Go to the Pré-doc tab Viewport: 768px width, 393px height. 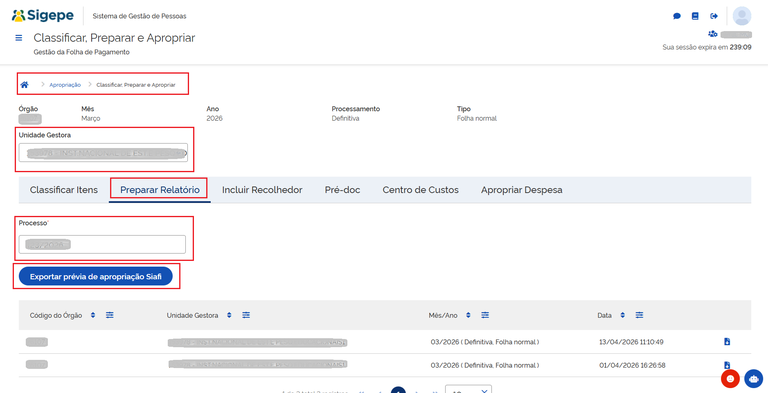(x=342, y=190)
